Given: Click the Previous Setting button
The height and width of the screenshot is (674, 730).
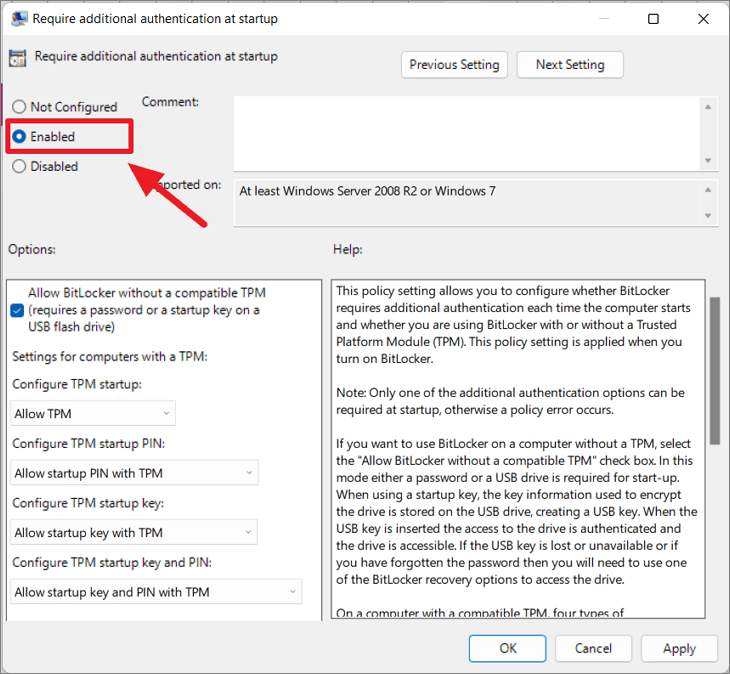Looking at the screenshot, I should click(454, 65).
